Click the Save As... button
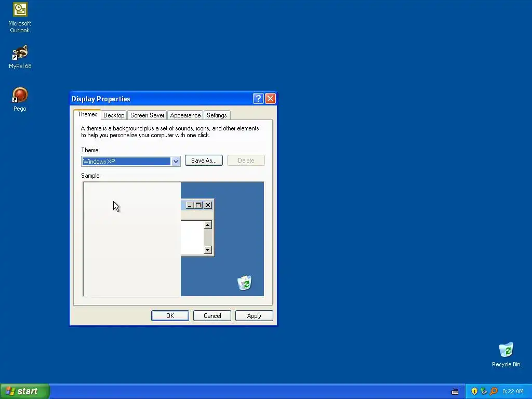Screen dimensions: 532x399 [204, 161]
